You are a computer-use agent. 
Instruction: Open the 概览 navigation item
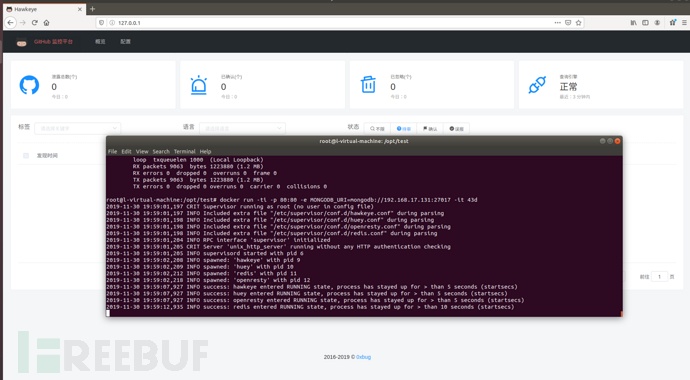click(x=100, y=42)
